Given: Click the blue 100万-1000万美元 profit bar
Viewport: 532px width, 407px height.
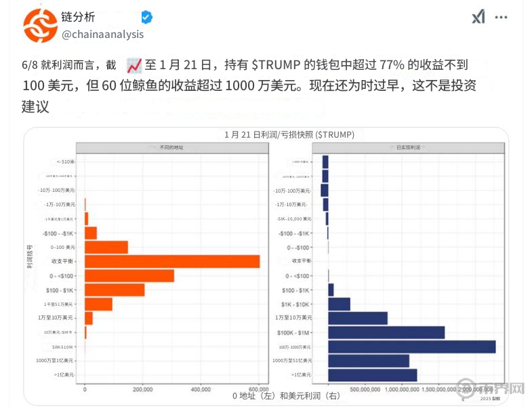Looking at the screenshot, I should (x=412, y=347).
